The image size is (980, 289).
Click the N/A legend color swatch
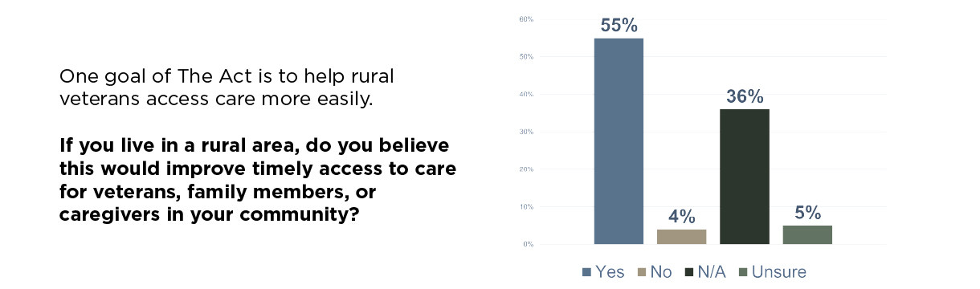[x=688, y=272]
